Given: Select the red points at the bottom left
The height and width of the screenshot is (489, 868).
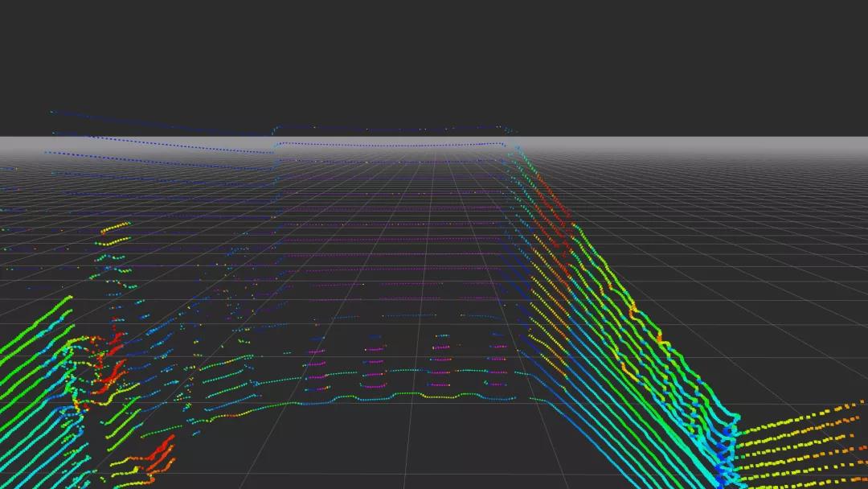Looking at the screenshot, I should [159, 454].
